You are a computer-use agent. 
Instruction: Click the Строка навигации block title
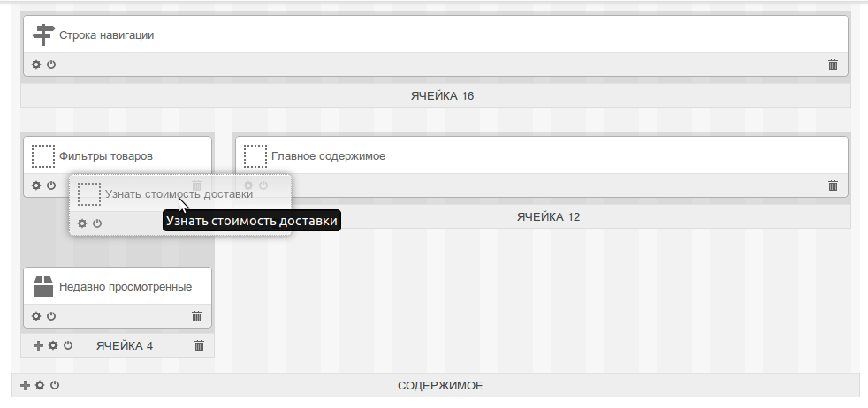(107, 35)
